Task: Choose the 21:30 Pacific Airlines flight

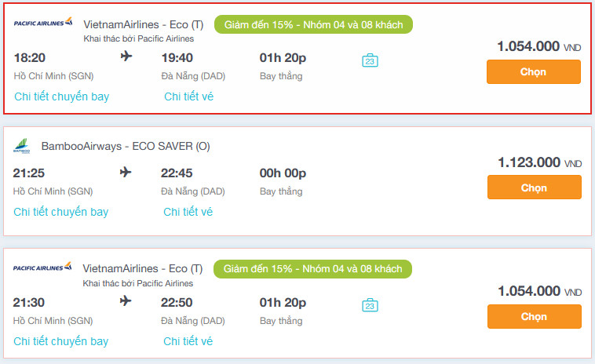Action: pos(534,316)
